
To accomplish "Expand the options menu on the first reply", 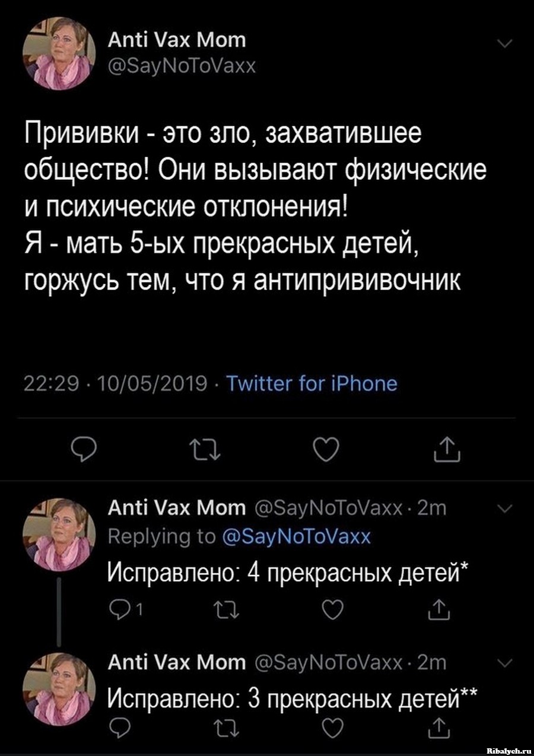I will point(505,509).
